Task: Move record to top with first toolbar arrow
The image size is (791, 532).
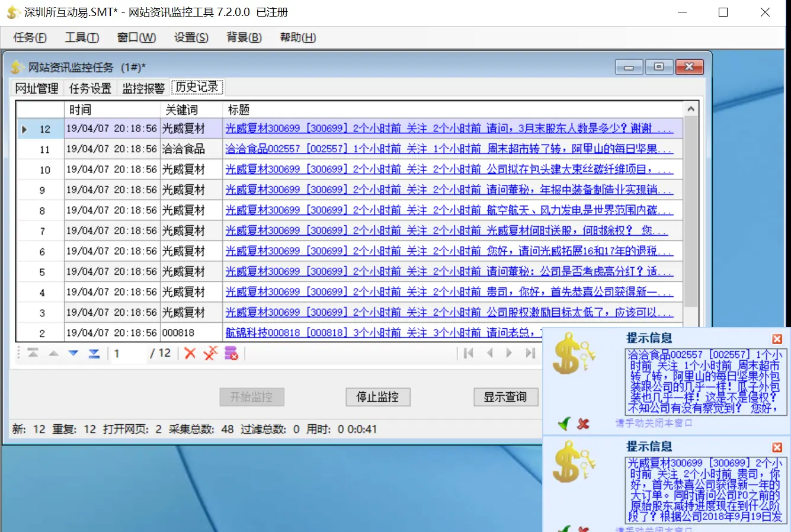Action: 33,353
